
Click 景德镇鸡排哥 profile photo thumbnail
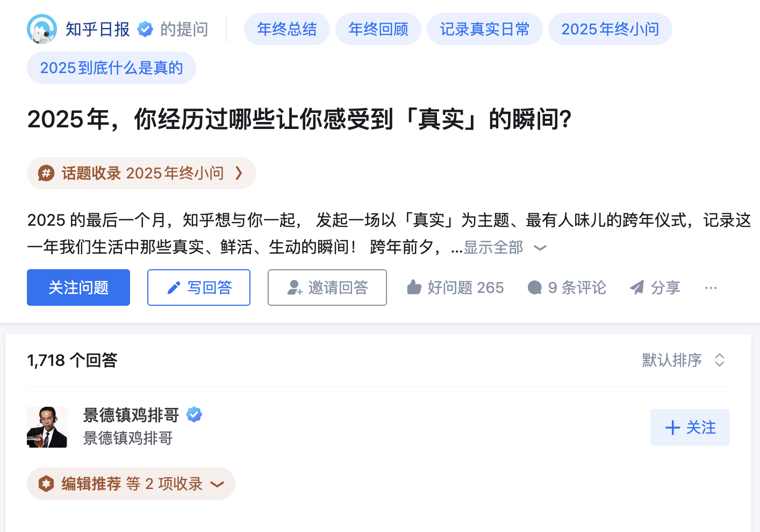coord(47,427)
